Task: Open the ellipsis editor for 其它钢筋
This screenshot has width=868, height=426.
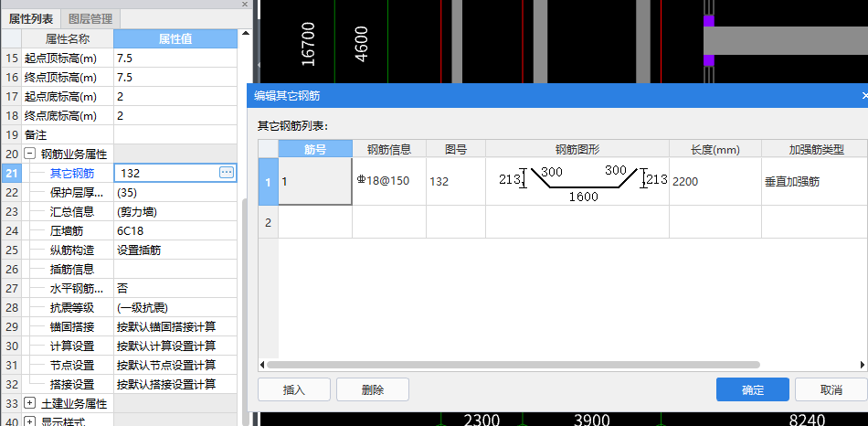Action: [x=227, y=173]
